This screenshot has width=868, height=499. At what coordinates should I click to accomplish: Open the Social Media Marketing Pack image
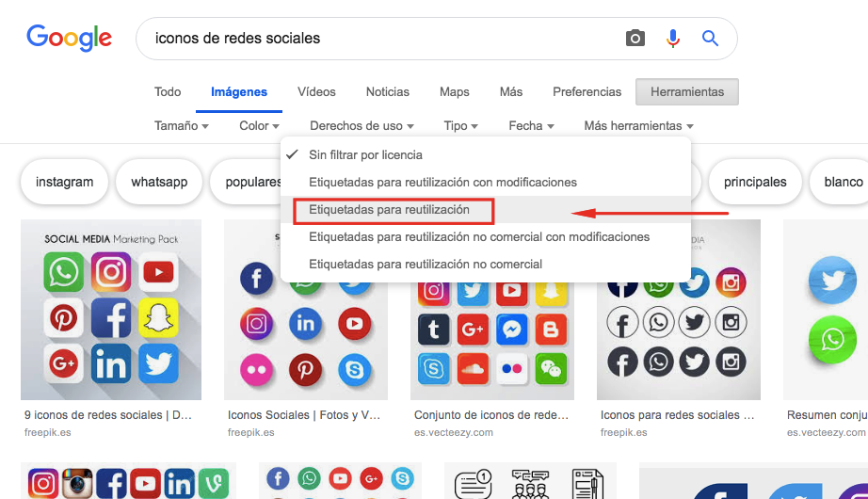[111, 310]
